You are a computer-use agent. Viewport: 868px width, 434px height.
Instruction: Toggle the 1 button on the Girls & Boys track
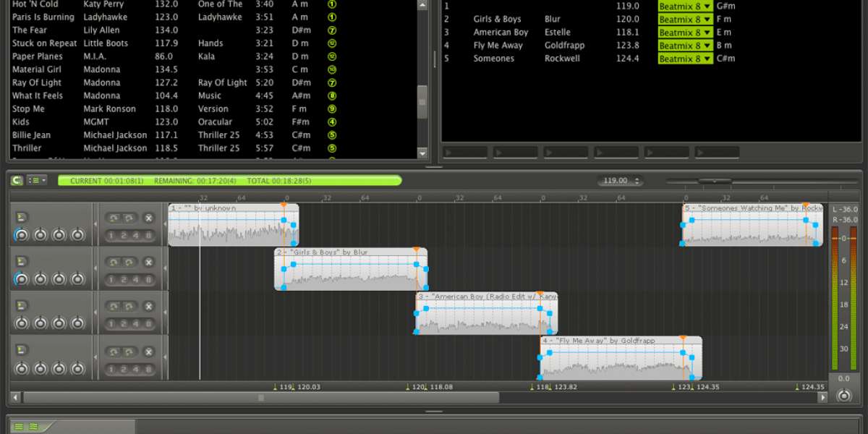pyautogui.click(x=111, y=279)
